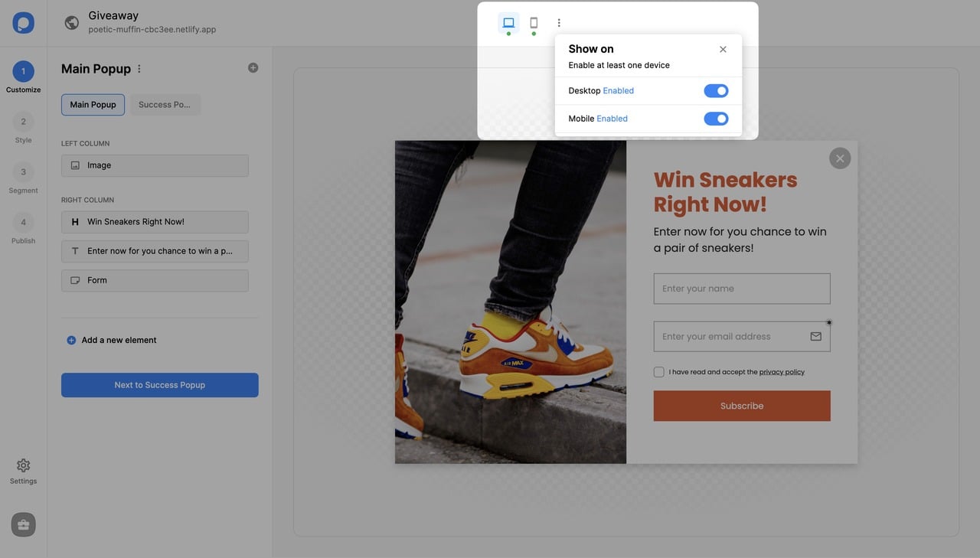Expand the Form element settings

[155, 280]
